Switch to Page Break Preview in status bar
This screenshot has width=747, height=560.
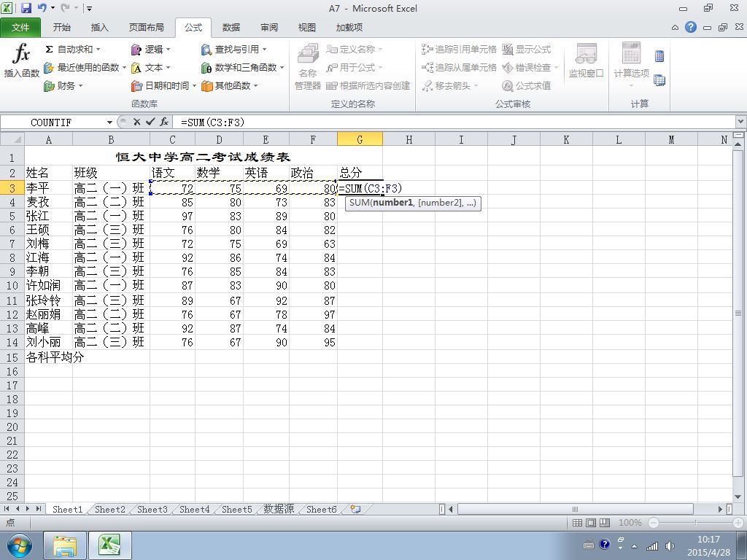[605, 523]
